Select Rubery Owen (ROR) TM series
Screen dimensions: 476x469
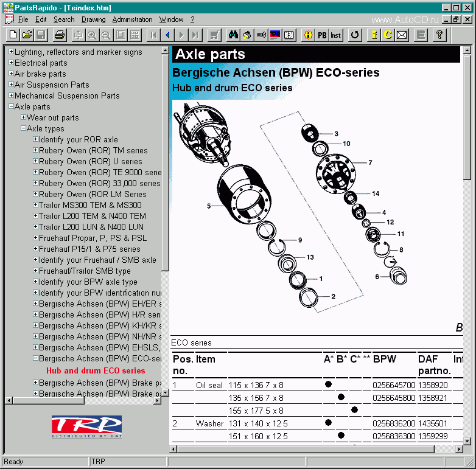(93, 150)
